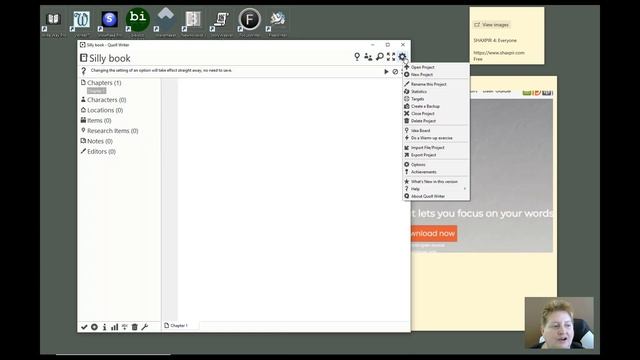640x360 pixels.
Task: Expand the Help submenu arrow
Action: pos(465,189)
